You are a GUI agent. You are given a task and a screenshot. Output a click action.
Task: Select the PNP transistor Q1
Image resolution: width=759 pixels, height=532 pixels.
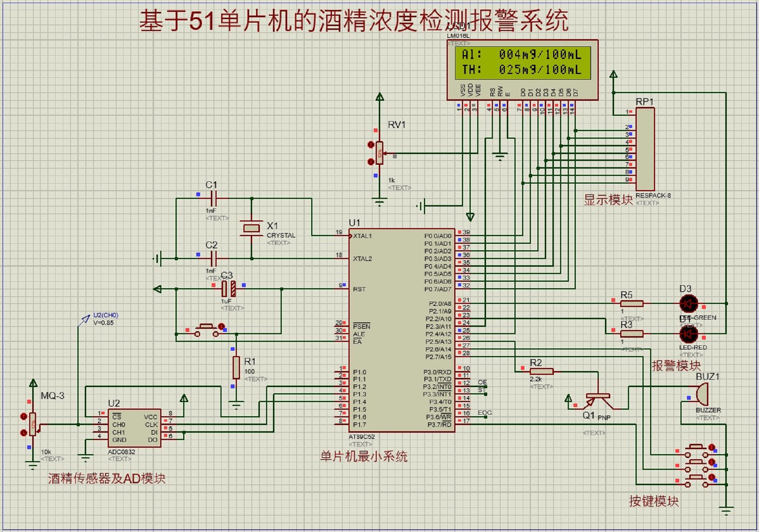tap(597, 401)
